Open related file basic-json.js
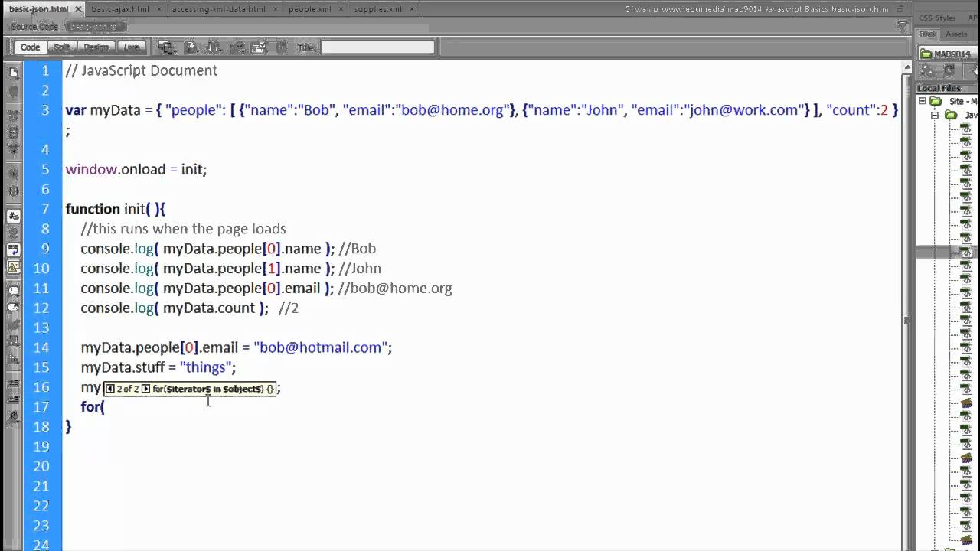980x551 pixels. pyautogui.click(x=96, y=27)
